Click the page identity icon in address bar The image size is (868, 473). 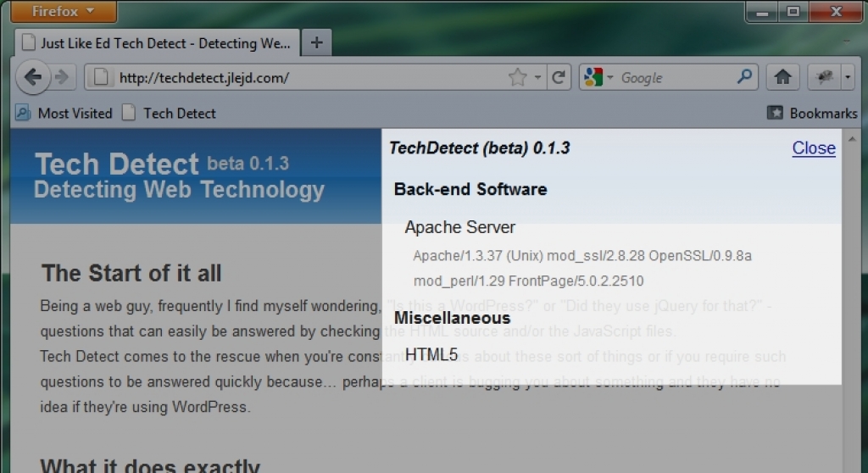pos(102,77)
